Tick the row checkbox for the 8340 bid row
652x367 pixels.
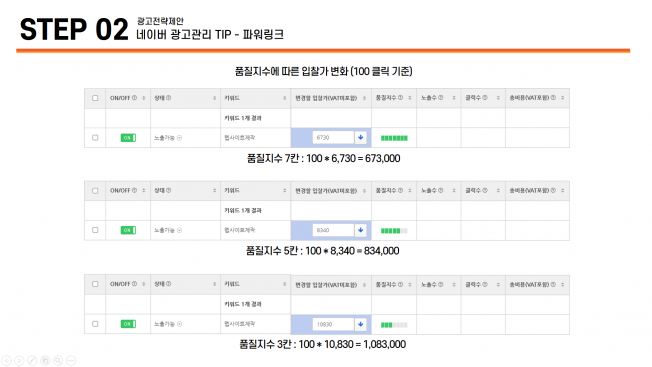(x=95, y=230)
